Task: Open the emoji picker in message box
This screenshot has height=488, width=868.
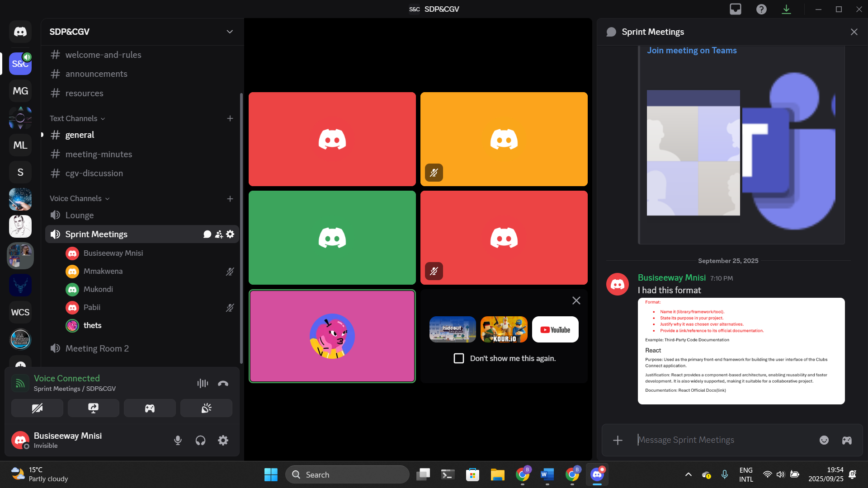Action: point(824,440)
